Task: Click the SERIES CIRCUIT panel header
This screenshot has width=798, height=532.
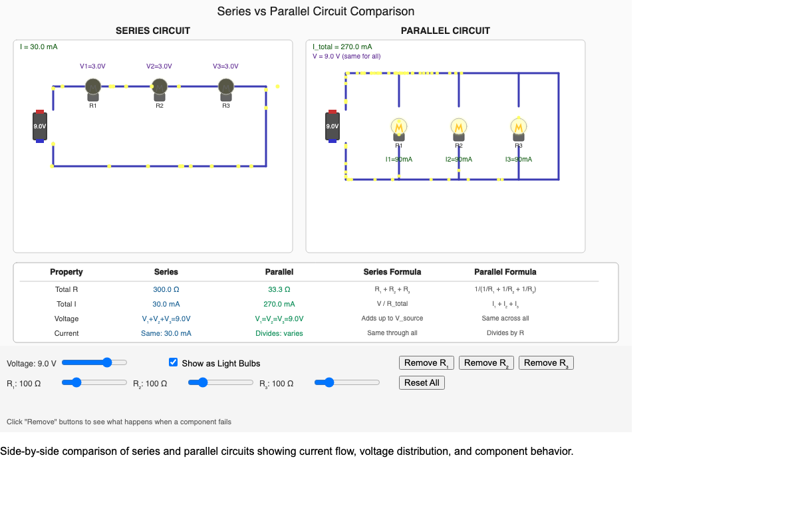Action: click(x=152, y=31)
